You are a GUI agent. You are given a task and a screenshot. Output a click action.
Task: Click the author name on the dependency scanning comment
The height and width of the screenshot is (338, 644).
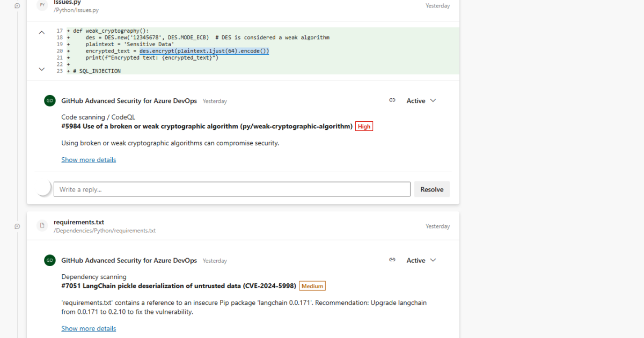tap(129, 261)
